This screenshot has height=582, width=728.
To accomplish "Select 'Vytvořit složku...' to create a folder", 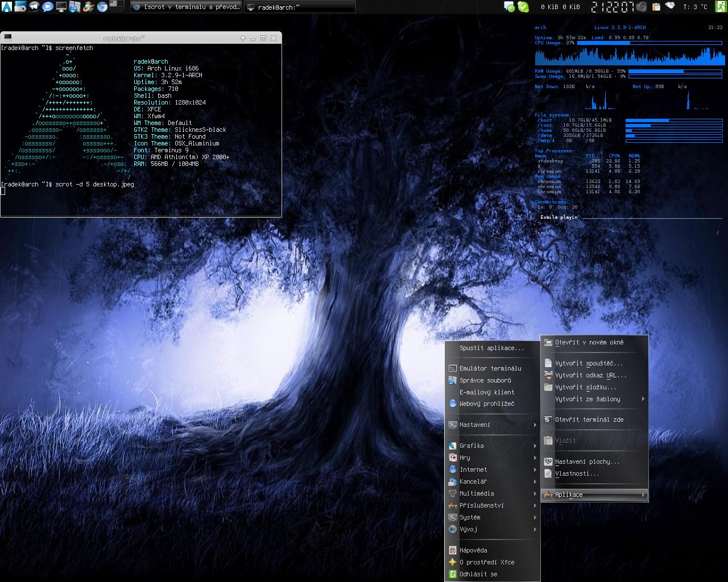I will click(594, 387).
